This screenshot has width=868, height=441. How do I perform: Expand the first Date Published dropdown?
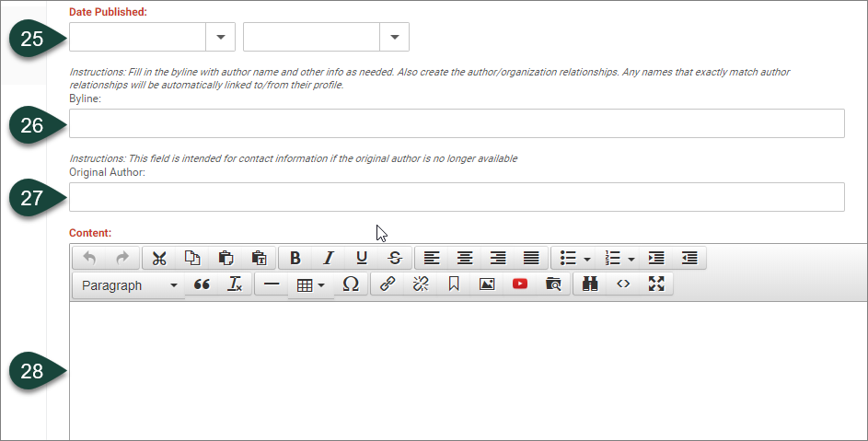(220, 37)
